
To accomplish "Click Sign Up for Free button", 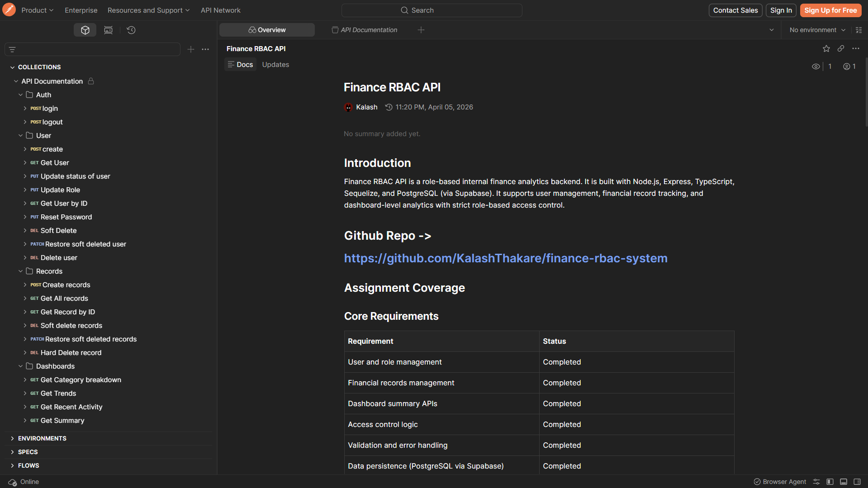I will [x=830, y=10].
